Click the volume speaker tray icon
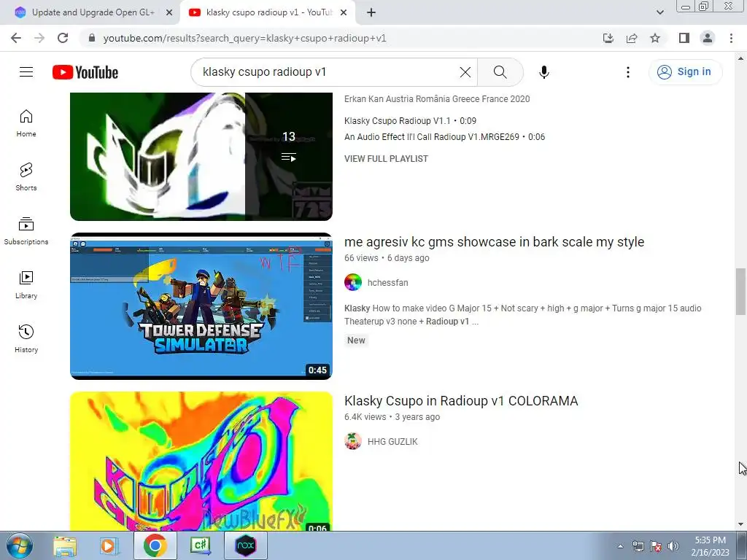 pos(673,546)
